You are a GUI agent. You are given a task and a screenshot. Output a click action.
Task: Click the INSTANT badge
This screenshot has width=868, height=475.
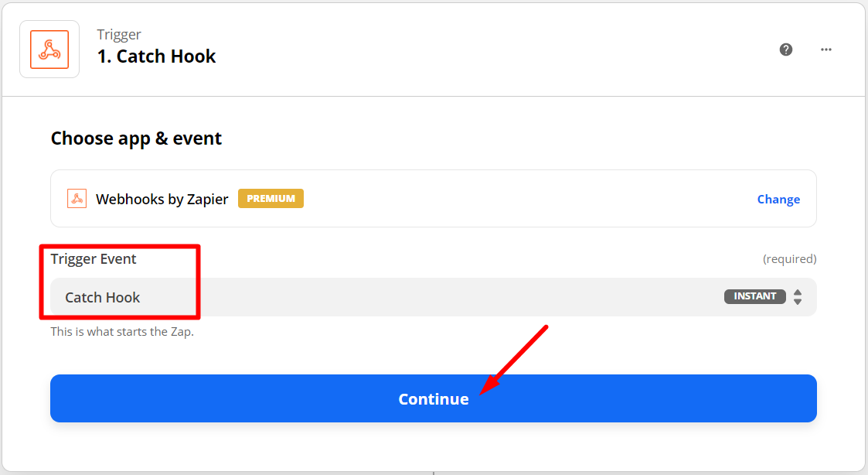pyautogui.click(x=754, y=296)
